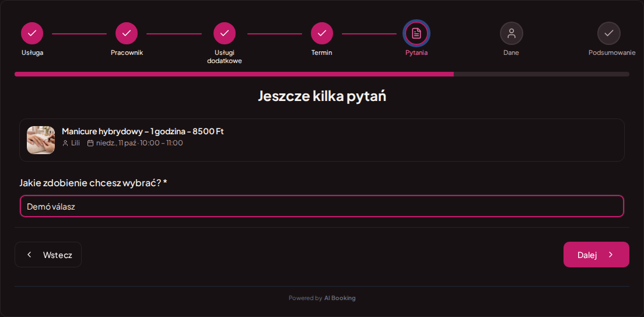
Task: Select the Pytania document step icon
Action: (416, 33)
